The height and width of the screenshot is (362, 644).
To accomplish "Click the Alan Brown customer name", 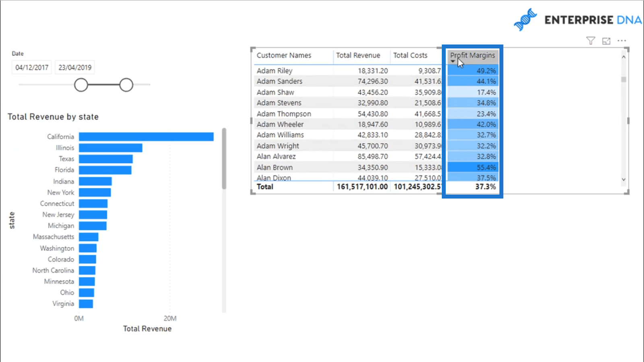I will [275, 167].
